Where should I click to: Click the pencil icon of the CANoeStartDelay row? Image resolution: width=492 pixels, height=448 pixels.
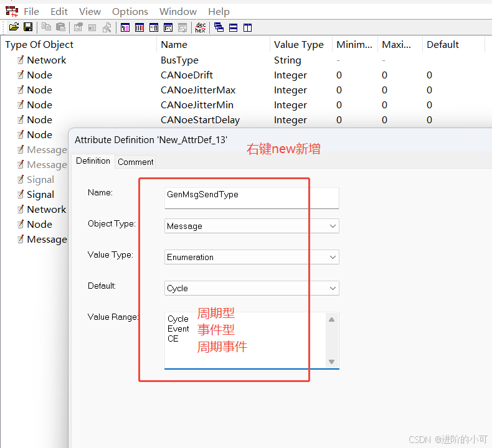pyautogui.click(x=21, y=119)
